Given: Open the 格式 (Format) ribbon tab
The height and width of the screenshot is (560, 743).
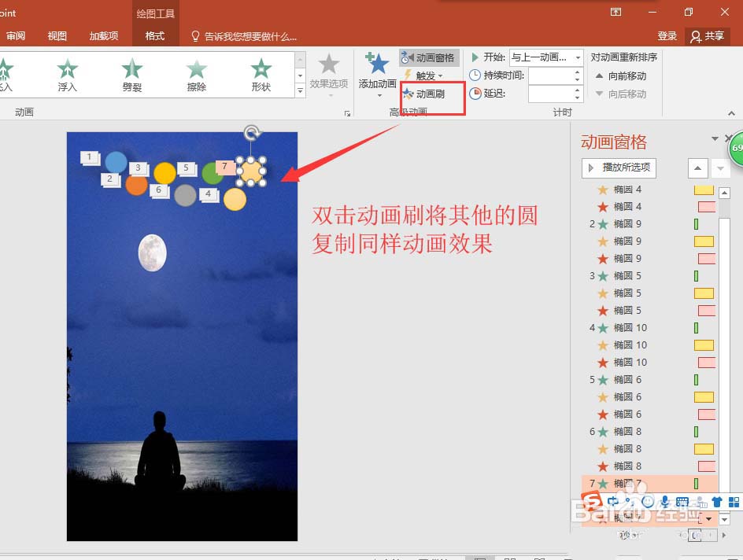Looking at the screenshot, I should (154, 36).
